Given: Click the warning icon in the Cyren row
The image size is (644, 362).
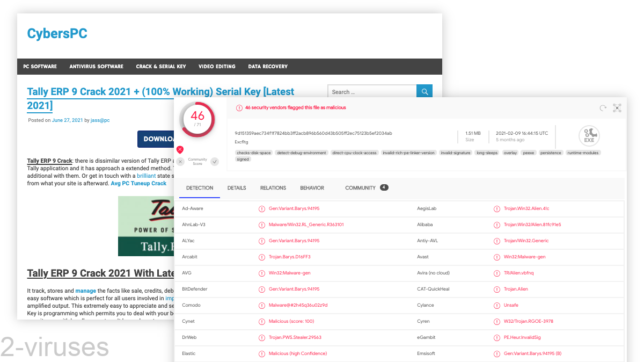Looking at the screenshot, I should pos(497,321).
